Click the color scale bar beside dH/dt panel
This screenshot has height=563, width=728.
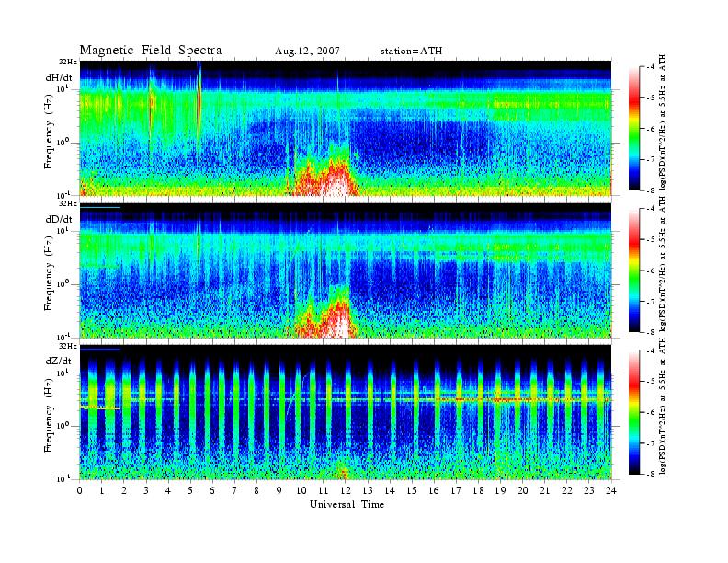click(x=634, y=129)
